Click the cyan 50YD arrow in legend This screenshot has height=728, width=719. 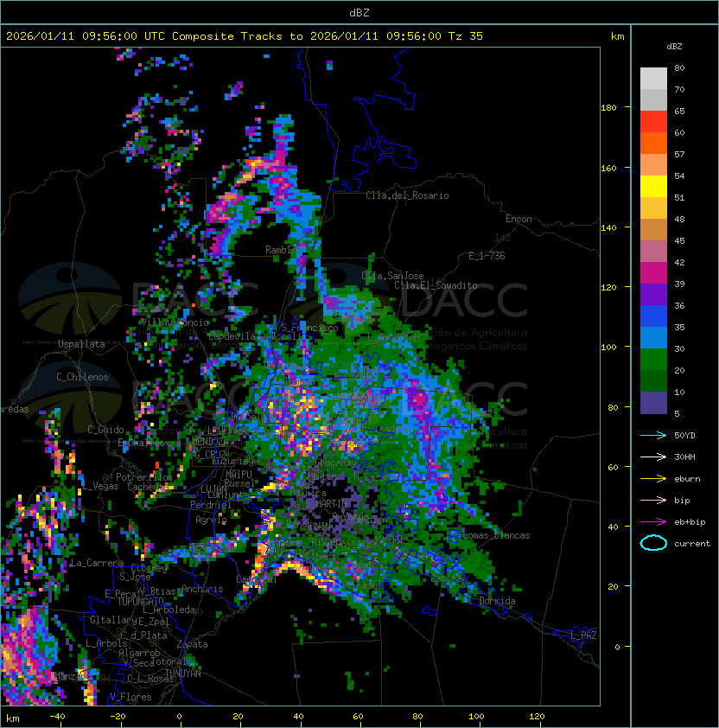(653, 435)
